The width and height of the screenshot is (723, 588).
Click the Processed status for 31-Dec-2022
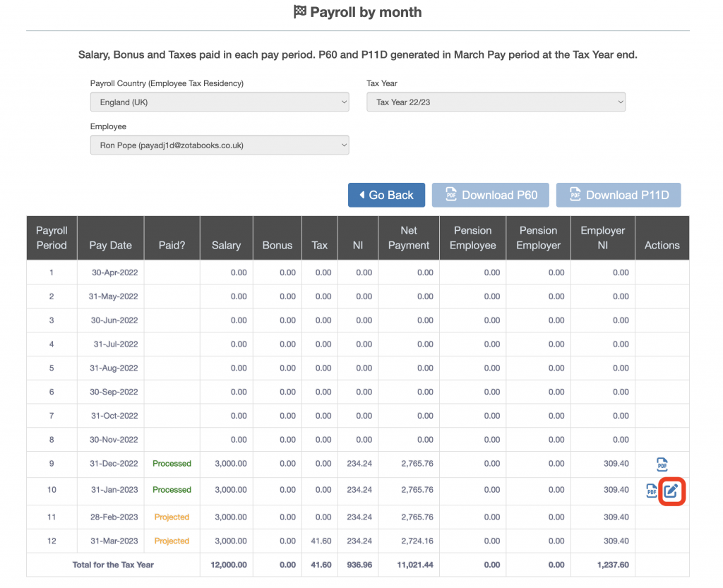point(172,464)
